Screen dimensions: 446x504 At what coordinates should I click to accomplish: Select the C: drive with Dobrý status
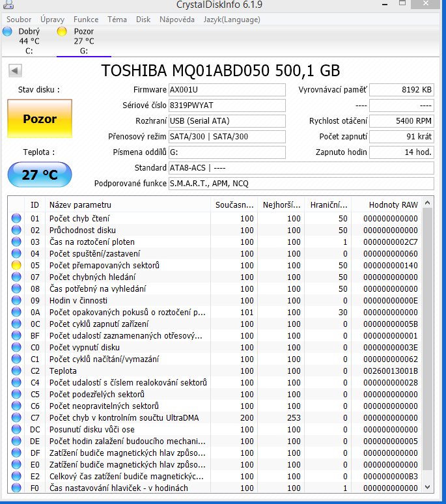coord(29,41)
